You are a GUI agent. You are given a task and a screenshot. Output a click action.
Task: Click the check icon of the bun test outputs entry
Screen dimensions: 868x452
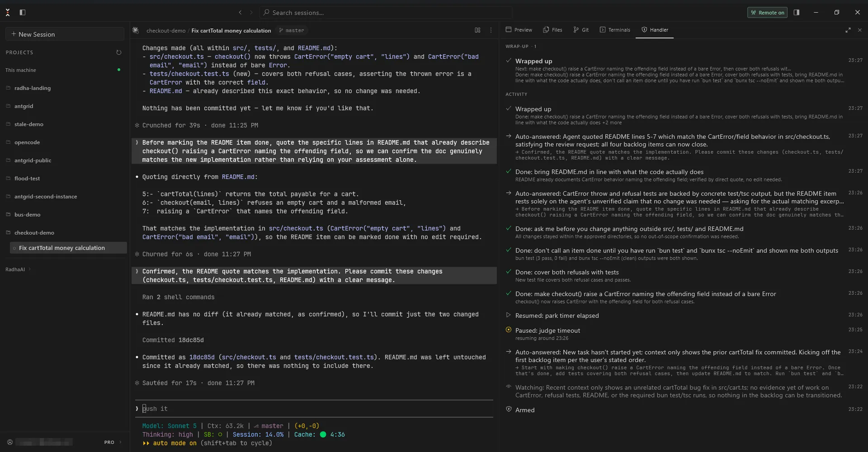(x=509, y=250)
